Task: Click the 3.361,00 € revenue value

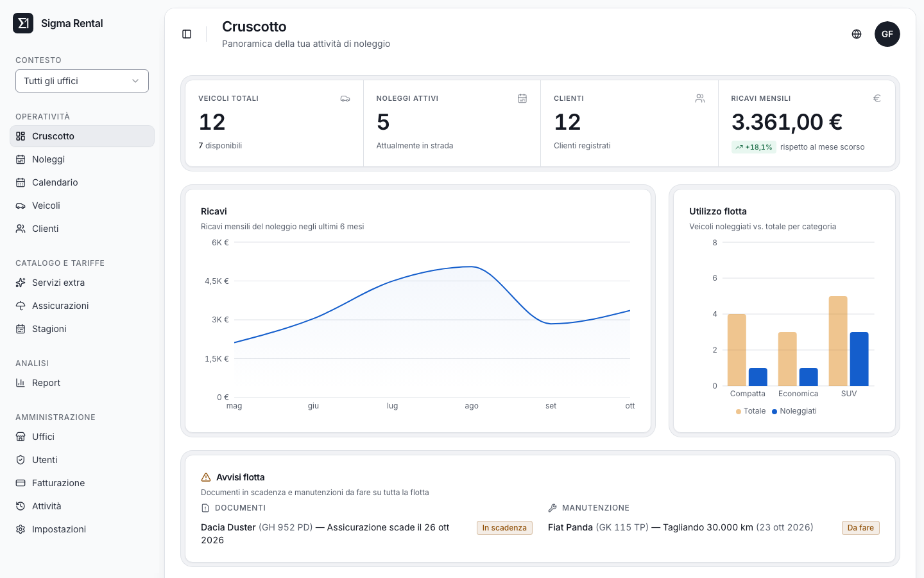Action: pos(787,122)
